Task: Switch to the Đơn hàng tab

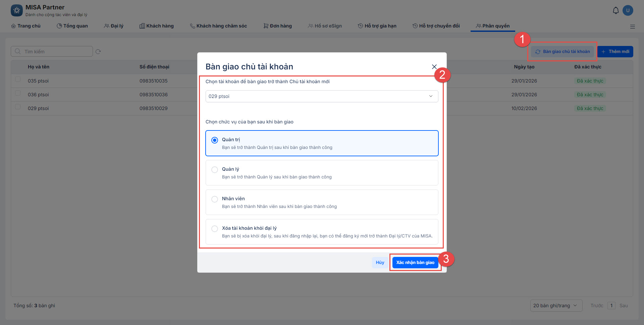Action: tap(278, 26)
